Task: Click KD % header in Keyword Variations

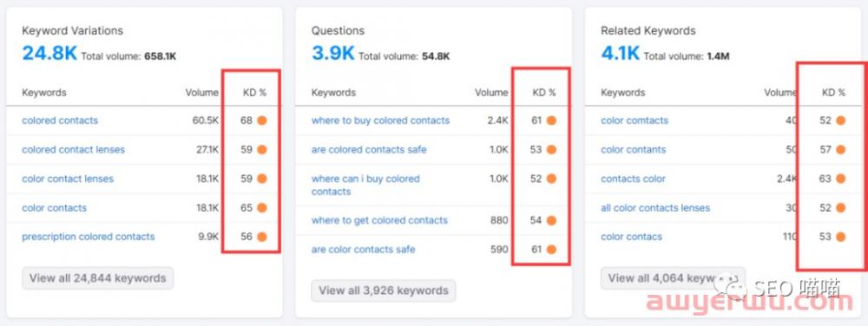Action: coord(254,93)
